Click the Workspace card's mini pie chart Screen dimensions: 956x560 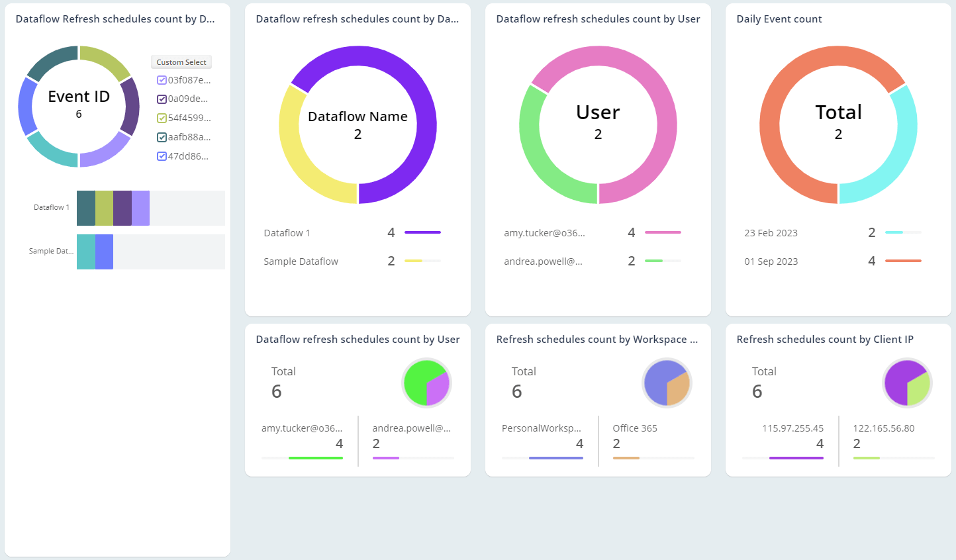click(x=667, y=383)
